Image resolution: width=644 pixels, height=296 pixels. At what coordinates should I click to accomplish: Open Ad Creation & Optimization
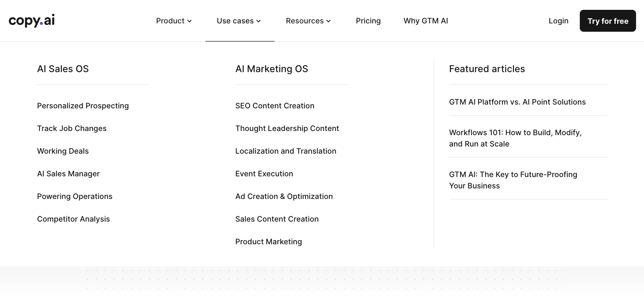point(284,196)
